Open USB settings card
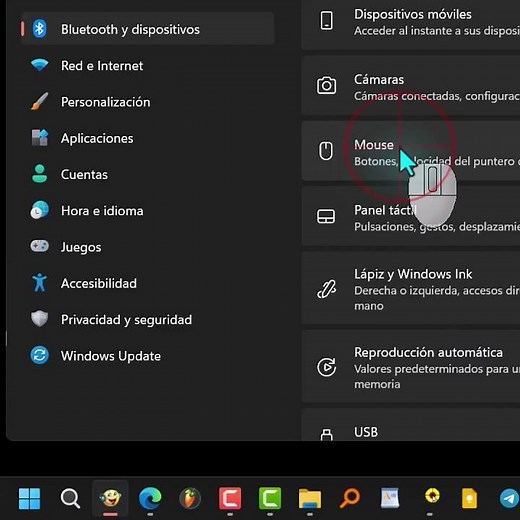The height and width of the screenshot is (520, 520). [411, 425]
